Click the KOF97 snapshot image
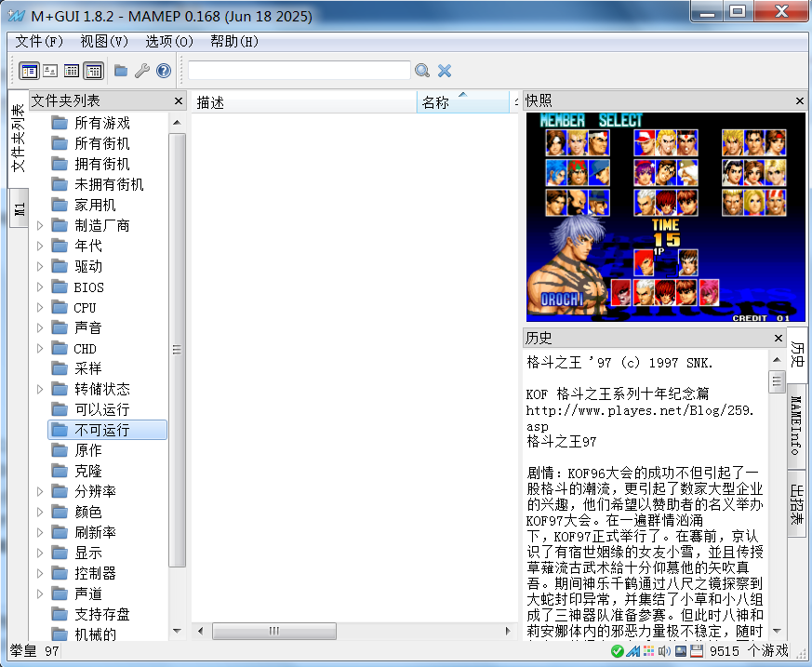The width and height of the screenshot is (812, 667). [x=666, y=218]
